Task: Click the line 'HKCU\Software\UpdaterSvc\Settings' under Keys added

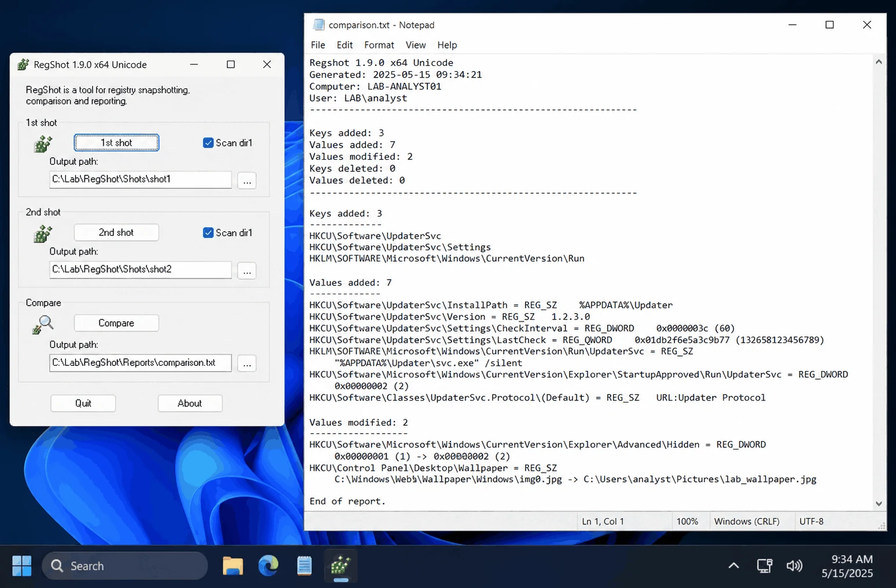Action: tap(400, 247)
